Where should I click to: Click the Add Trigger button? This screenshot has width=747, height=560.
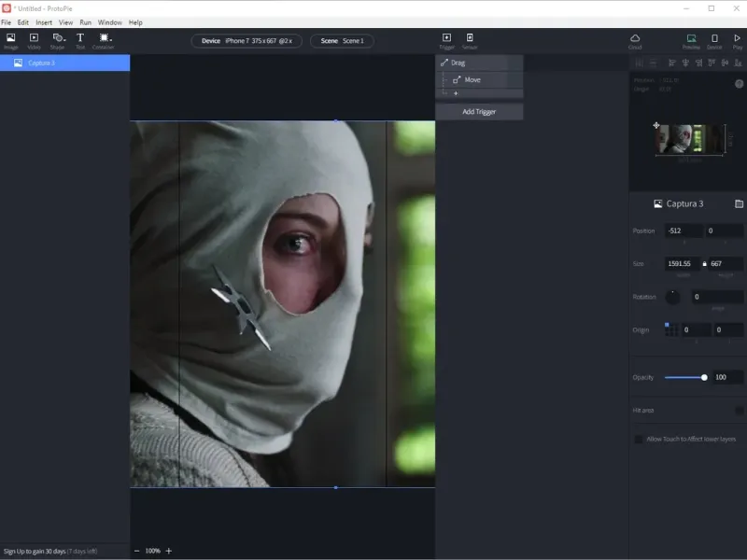[479, 112]
